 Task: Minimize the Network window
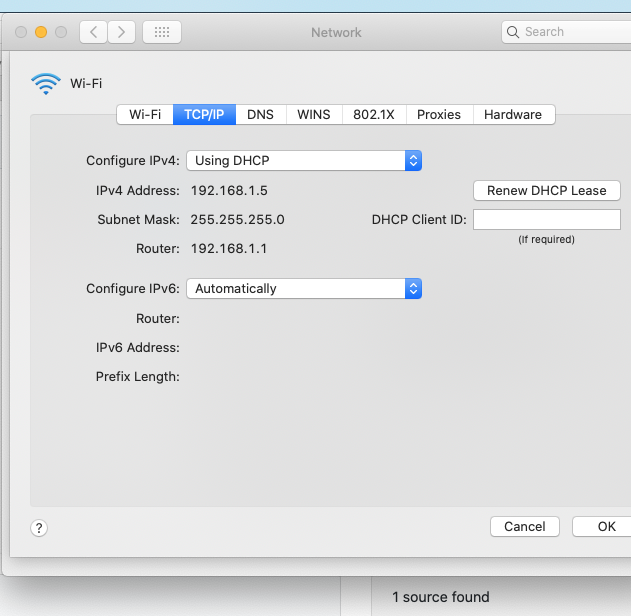[x=41, y=32]
